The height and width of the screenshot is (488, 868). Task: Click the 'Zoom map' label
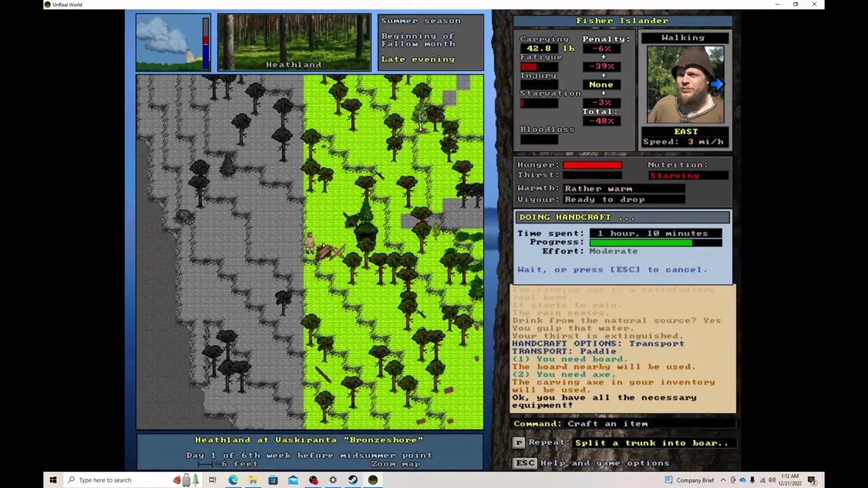pos(395,464)
